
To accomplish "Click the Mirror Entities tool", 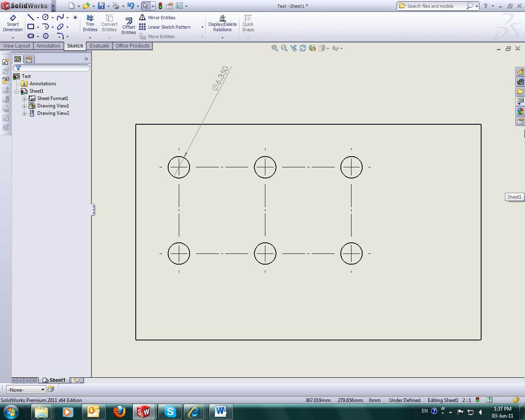I will [x=161, y=18].
